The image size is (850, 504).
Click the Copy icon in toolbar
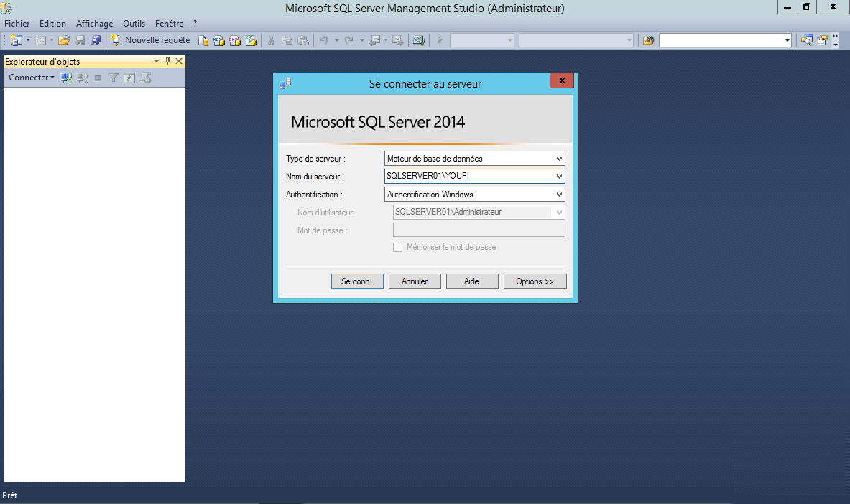point(287,40)
